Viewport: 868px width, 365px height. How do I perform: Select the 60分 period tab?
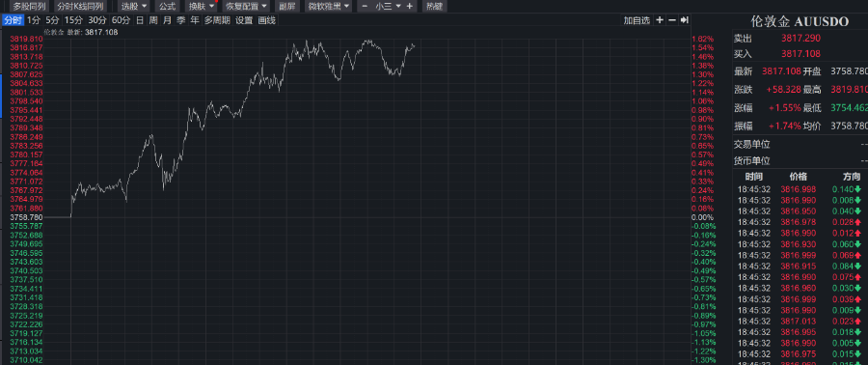point(121,20)
